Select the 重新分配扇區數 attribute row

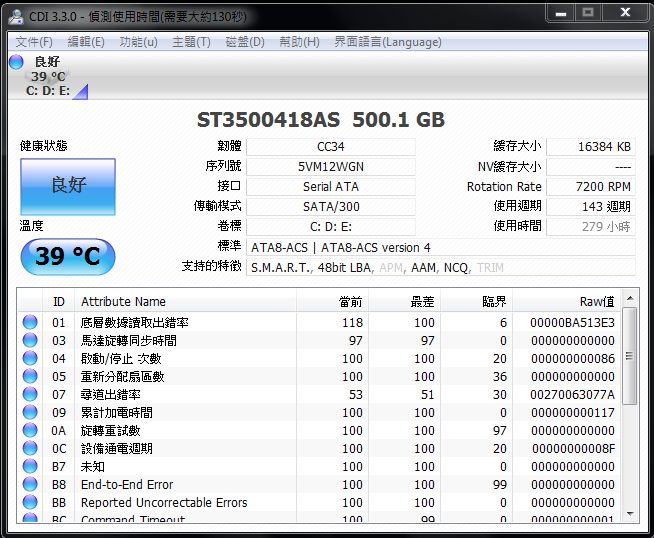pos(319,376)
